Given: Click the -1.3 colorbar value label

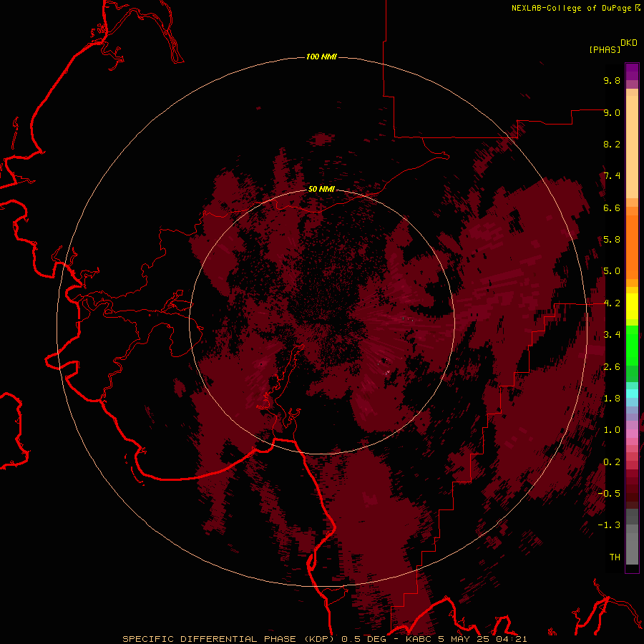Looking at the screenshot, I should (609, 525).
